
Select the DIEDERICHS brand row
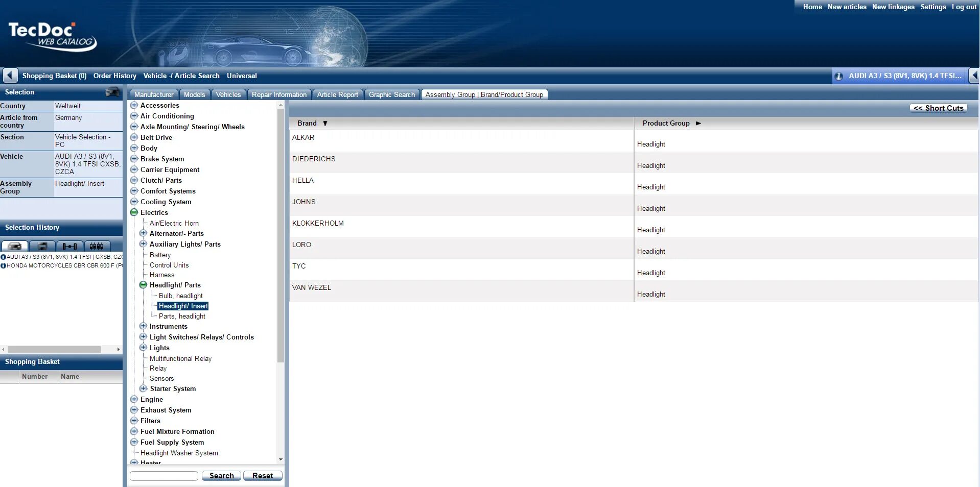click(462, 162)
